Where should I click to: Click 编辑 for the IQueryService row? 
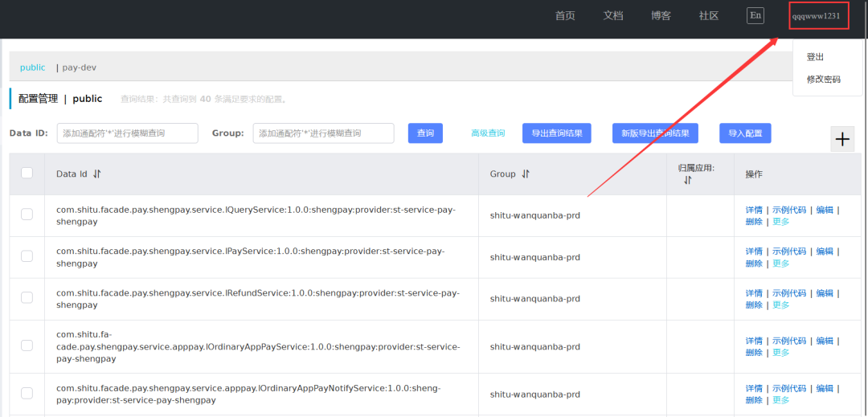point(825,210)
